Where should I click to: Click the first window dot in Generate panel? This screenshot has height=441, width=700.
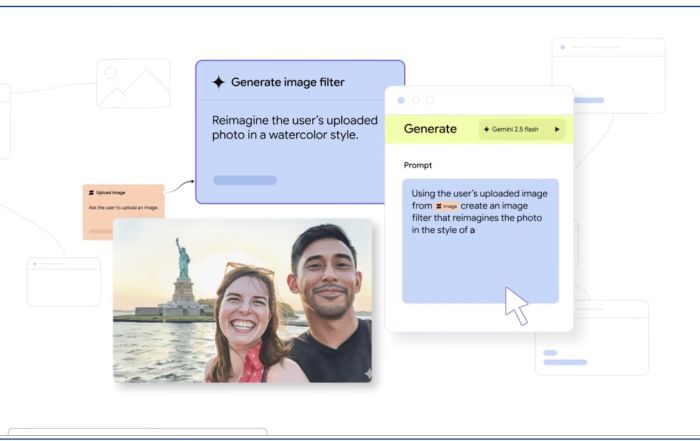click(x=402, y=101)
